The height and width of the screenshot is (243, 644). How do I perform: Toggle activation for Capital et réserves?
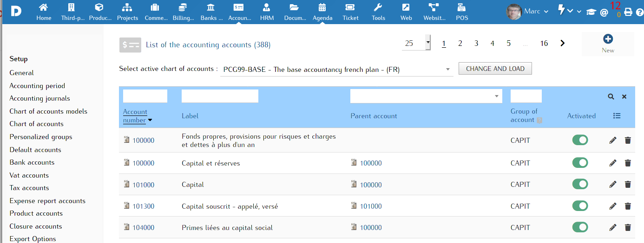click(580, 163)
